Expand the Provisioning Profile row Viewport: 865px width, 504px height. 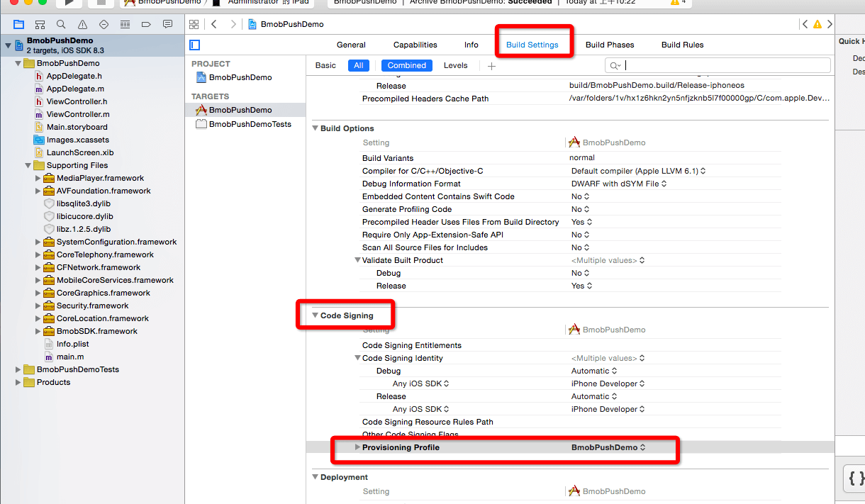point(357,447)
